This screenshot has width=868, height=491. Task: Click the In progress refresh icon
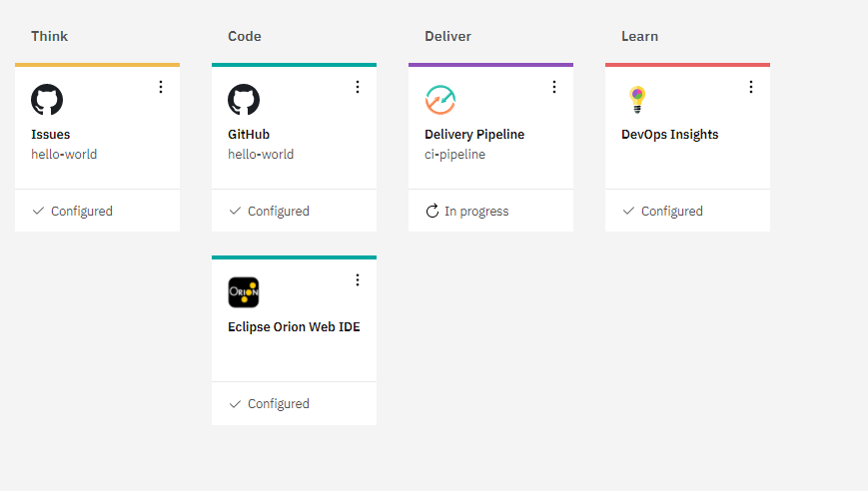[x=433, y=212]
